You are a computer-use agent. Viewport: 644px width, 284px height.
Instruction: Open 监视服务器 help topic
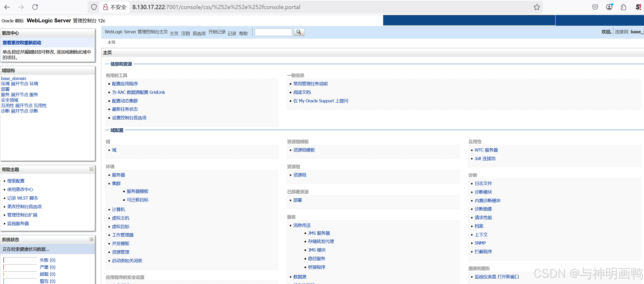coord(18,223)
